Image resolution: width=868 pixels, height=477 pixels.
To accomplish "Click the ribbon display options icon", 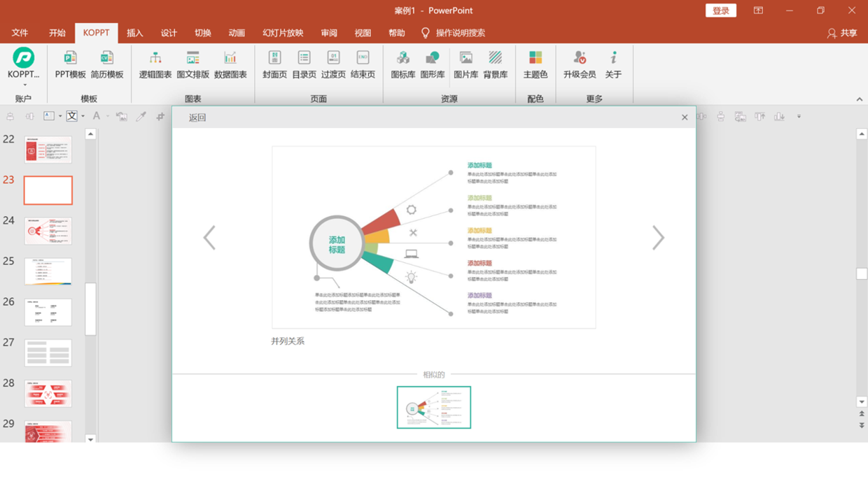I will 758,10.
